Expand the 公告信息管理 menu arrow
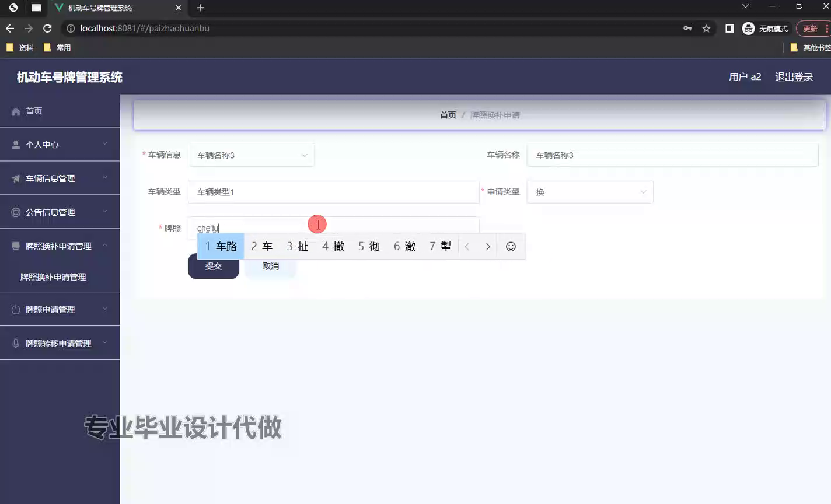The width and height of the screenshot is (831, 504). [x=105, y=211]
